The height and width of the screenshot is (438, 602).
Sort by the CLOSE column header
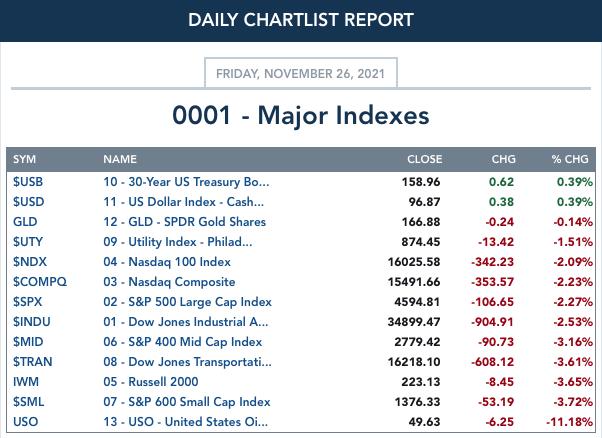tap(424, 160)
